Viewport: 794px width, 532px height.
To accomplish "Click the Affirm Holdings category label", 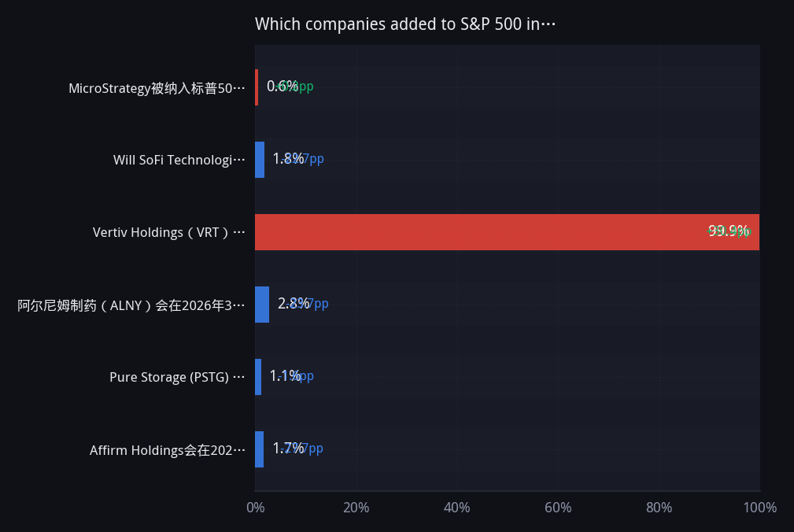I will click(x=167, y=450).
